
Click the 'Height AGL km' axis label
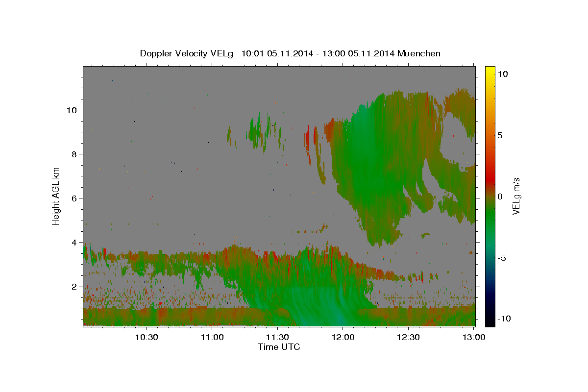coord(56,196)
